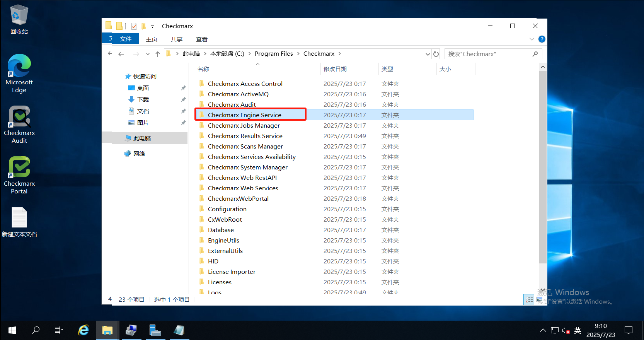
Task: Select the Checkmarx ActiveMQ folder
Action: click(238, 94)
